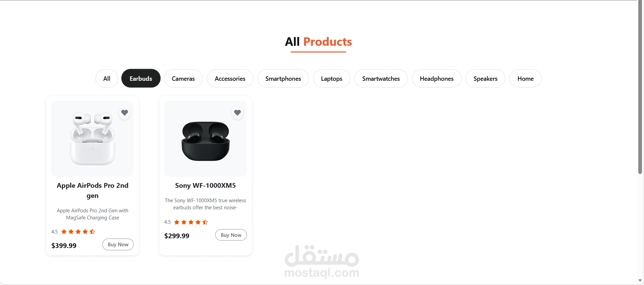Click the AirPods Pro star rating

[x=78, y=231]
